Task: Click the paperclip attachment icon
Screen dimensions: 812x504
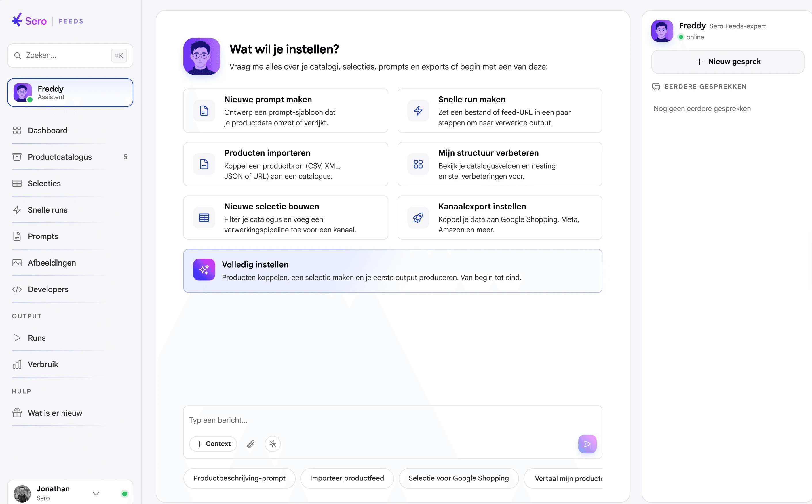Action: point(251,444)
